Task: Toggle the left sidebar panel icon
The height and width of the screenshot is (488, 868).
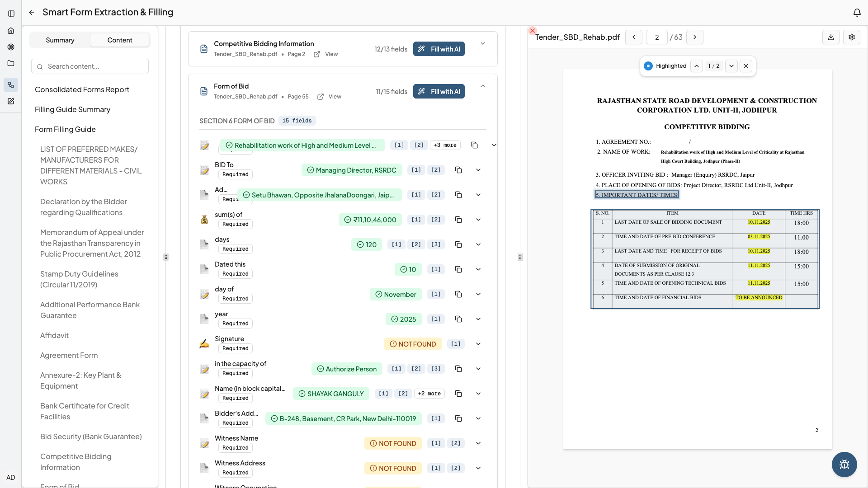Action: click(x=11, y=14)
